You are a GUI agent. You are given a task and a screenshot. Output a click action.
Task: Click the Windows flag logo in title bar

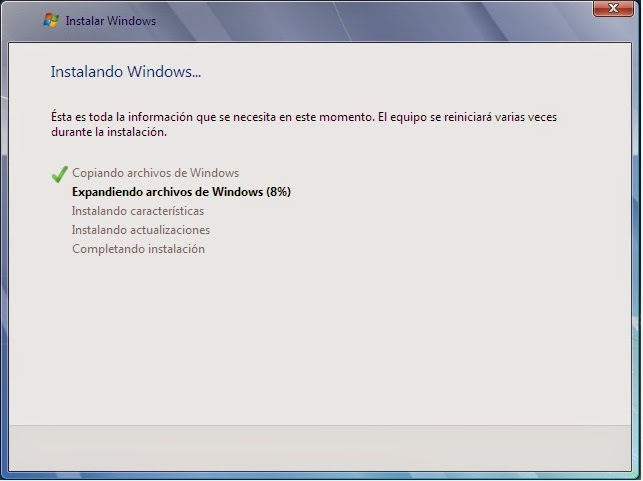[x=51, y=20]
